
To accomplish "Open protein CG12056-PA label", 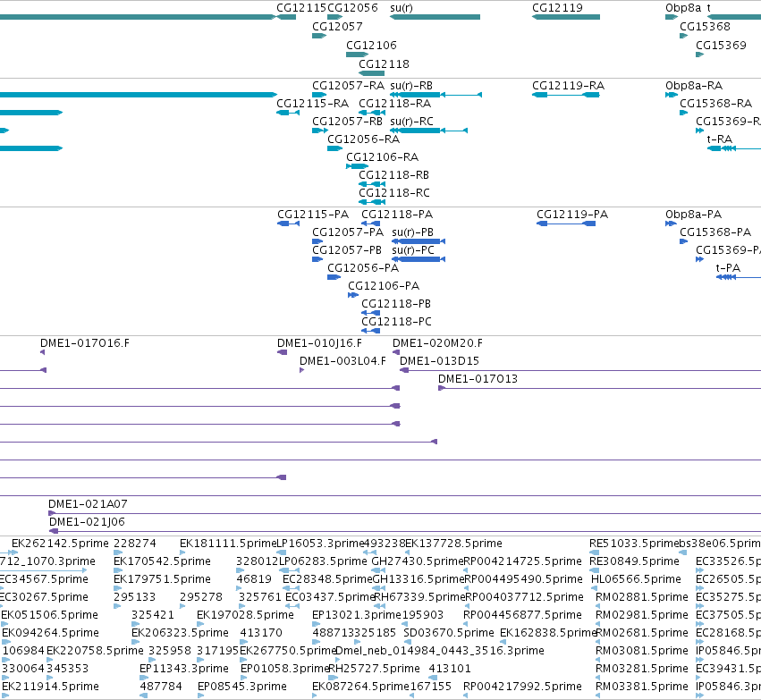I will tap(363, 268).
